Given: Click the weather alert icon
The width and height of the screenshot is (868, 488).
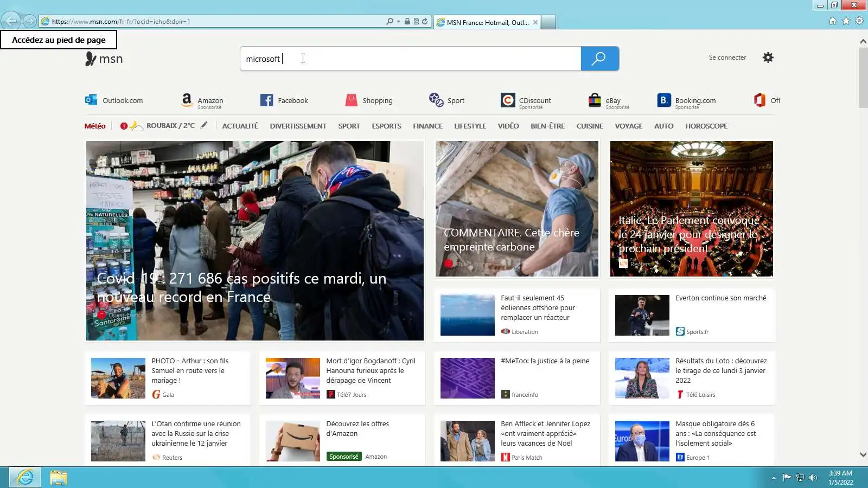Looking at the screenshot, I should pos(124,126).
